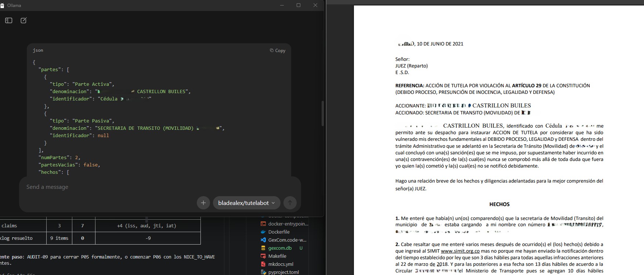Send the message with arrow button
Screen dimensions: 644x275
pyautogui.click(x=290, y=203)
